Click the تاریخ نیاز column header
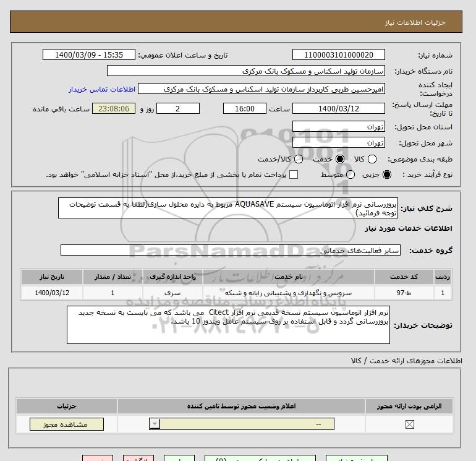This screenshot has width=476, height=461. [x=52, y=277]
